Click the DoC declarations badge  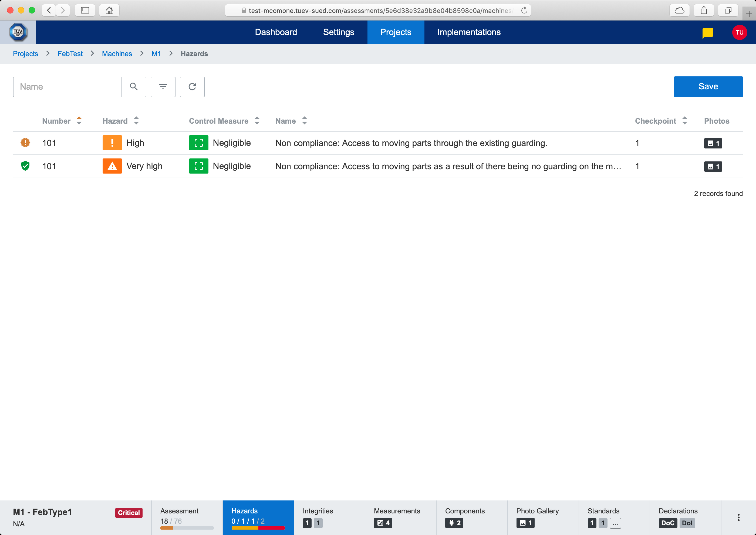coord(667,523)
